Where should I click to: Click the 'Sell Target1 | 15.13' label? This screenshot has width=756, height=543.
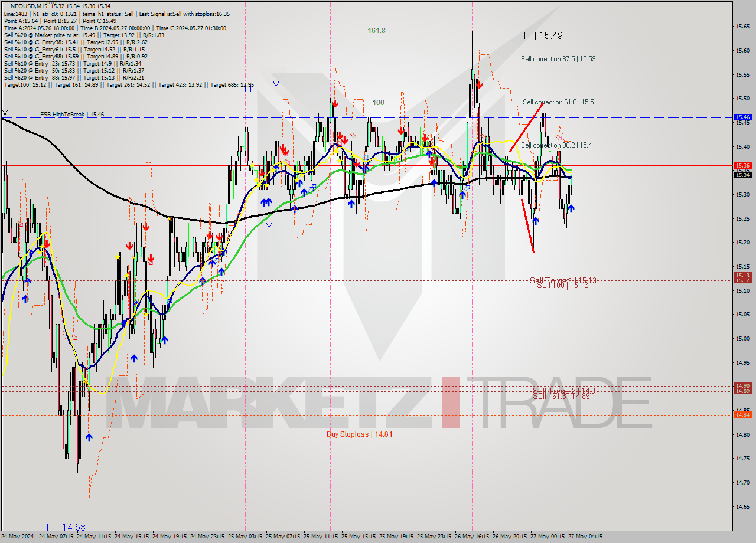tap(563, 280)
